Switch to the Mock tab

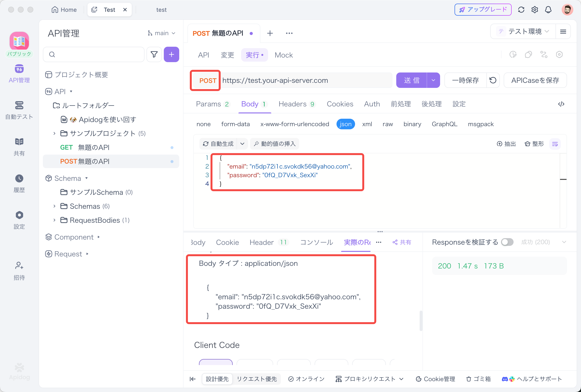(x=284, y=55)
